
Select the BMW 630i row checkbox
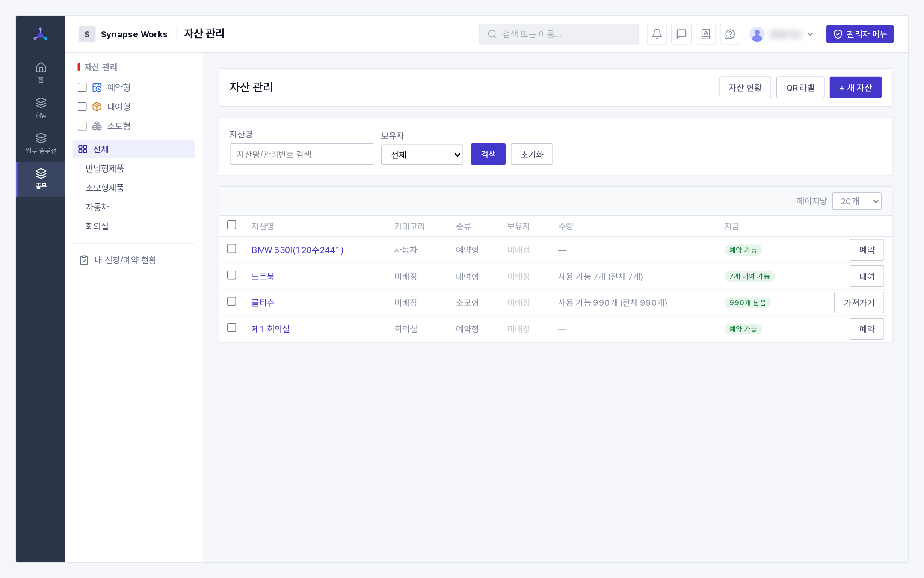click(x=231, y=249)
